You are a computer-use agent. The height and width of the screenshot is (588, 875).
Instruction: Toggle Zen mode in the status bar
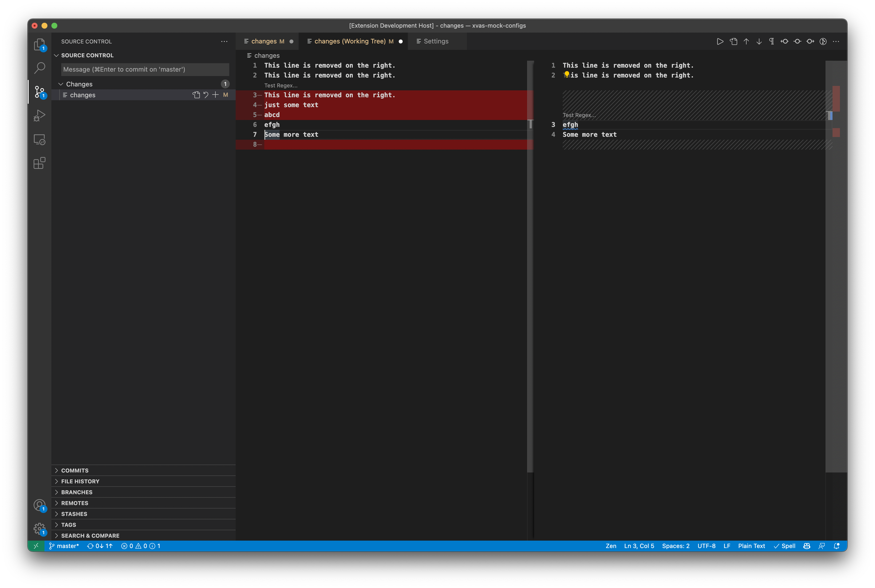[x=611, y=546]
